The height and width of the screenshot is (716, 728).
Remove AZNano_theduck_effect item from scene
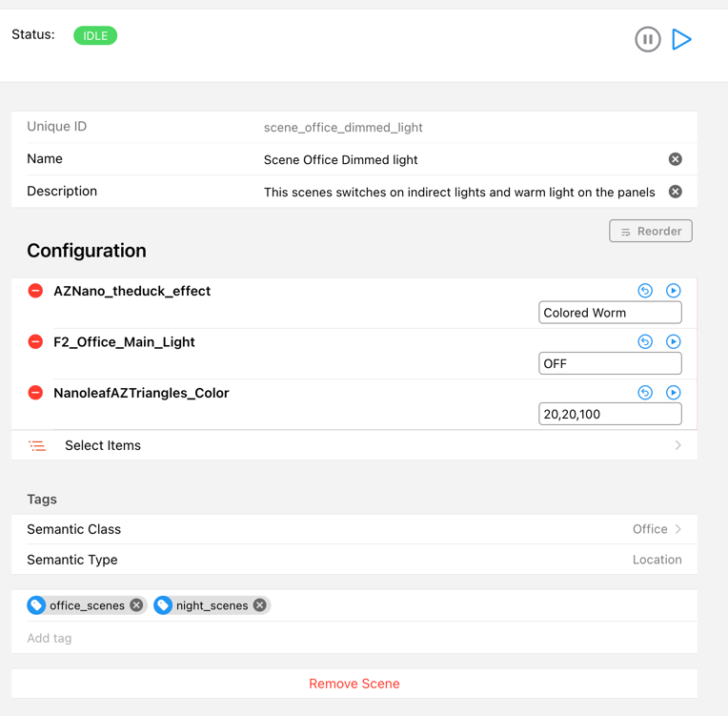35,291
